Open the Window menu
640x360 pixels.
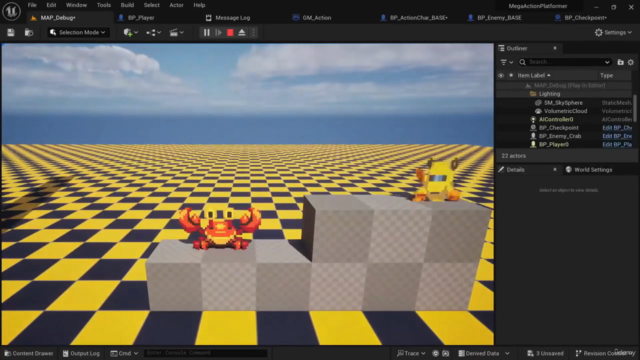tap(76, 5)
